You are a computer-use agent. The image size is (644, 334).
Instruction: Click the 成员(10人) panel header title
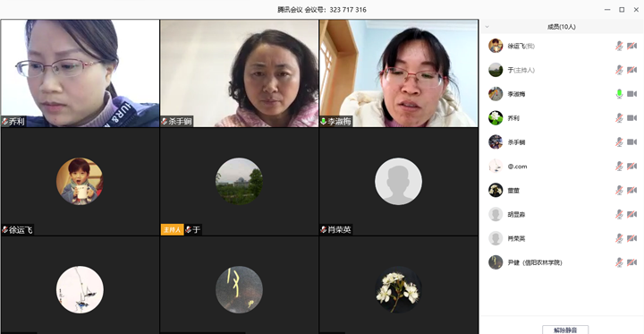(x=562, y=27)
